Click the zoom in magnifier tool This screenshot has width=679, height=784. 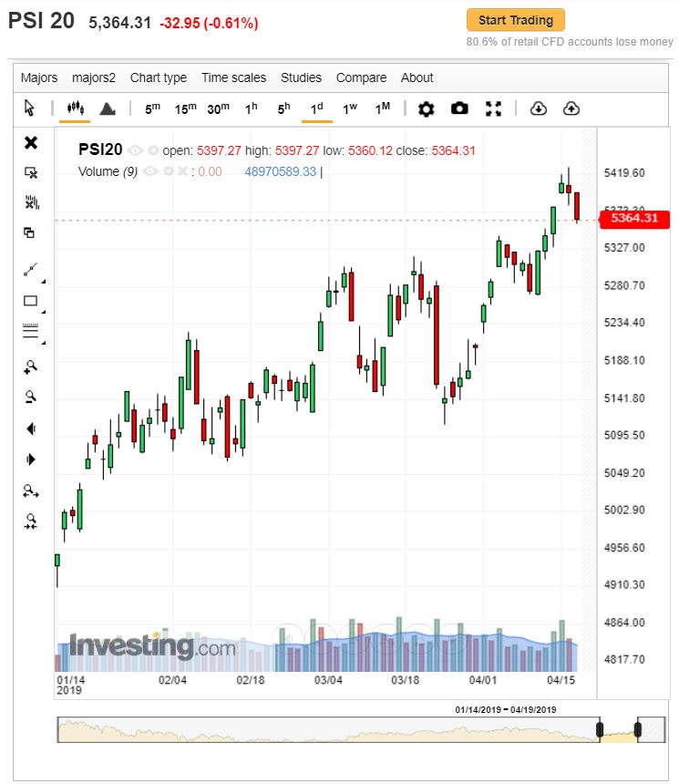(x=31, y=366)
